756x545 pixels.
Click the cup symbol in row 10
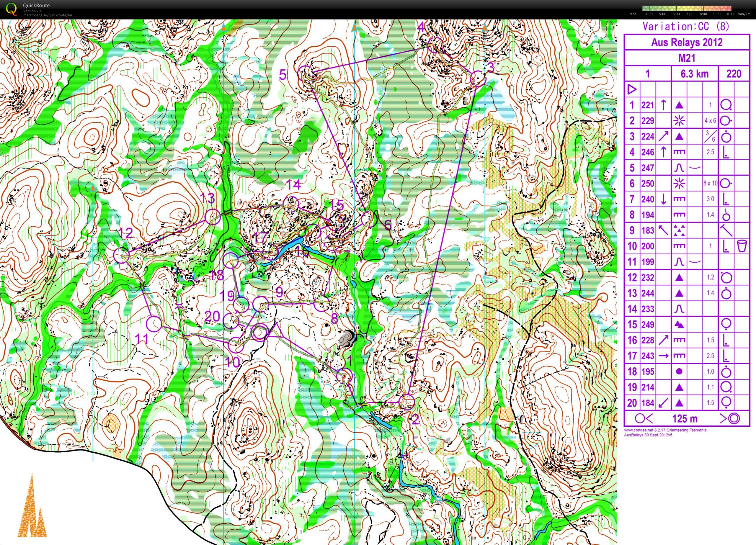pyautogui.click(x=742, y=246)
